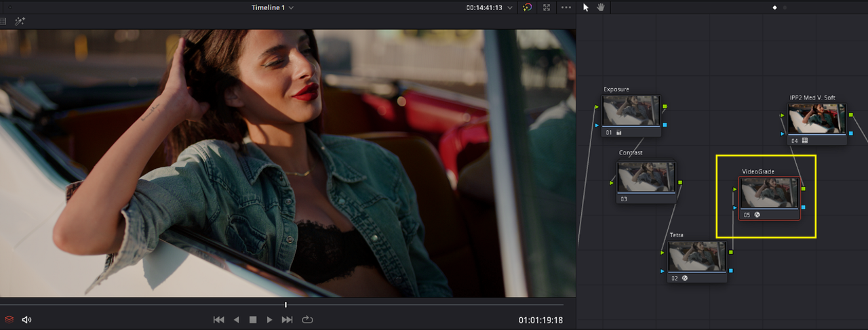The height and width of the screenshot is (330, 868).
Task: Jump to the first frame of the clip
Action: (218, 319)
